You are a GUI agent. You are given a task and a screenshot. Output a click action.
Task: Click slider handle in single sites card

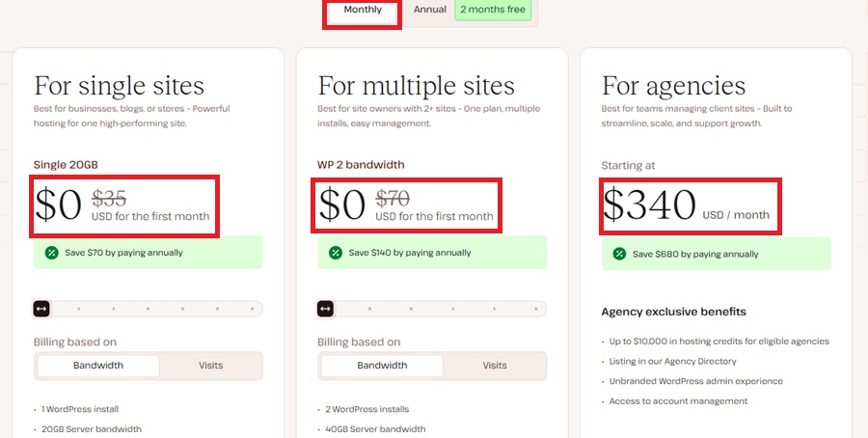pyautogui.click(x=41, y=309)
